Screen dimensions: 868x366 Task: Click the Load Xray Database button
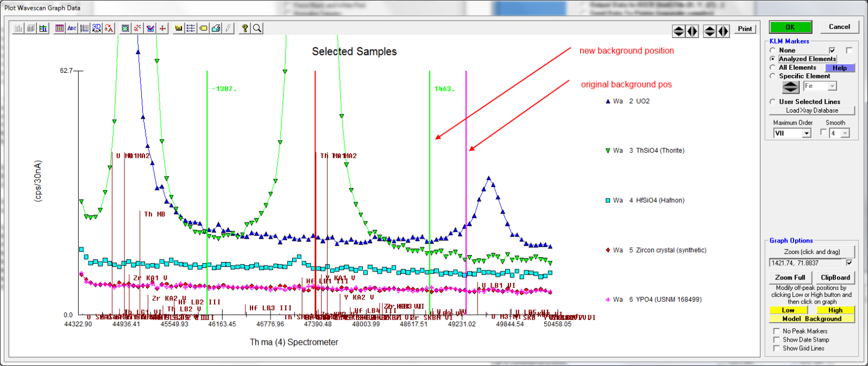pos(812,110)
